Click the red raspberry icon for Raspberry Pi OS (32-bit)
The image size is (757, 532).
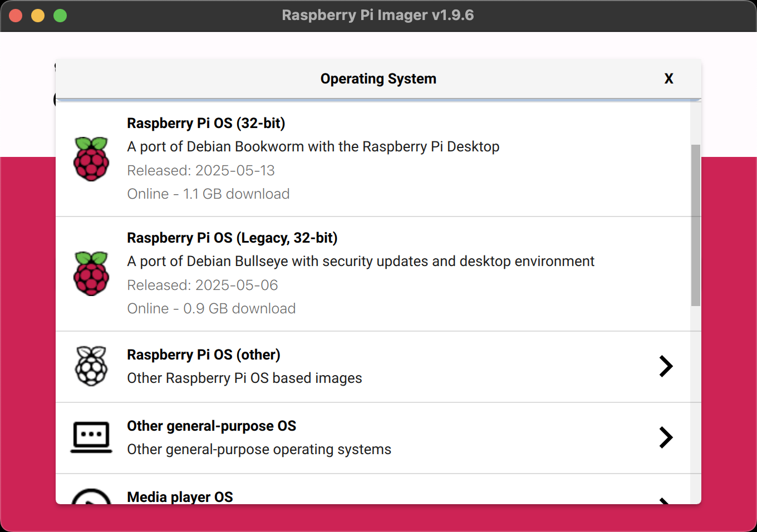[x=91, y=159]
